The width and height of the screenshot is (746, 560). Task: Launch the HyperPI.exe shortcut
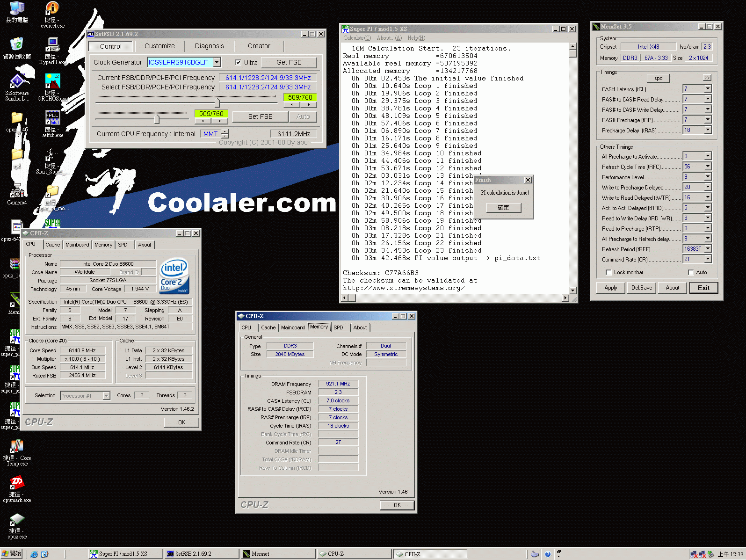point(52,44)
